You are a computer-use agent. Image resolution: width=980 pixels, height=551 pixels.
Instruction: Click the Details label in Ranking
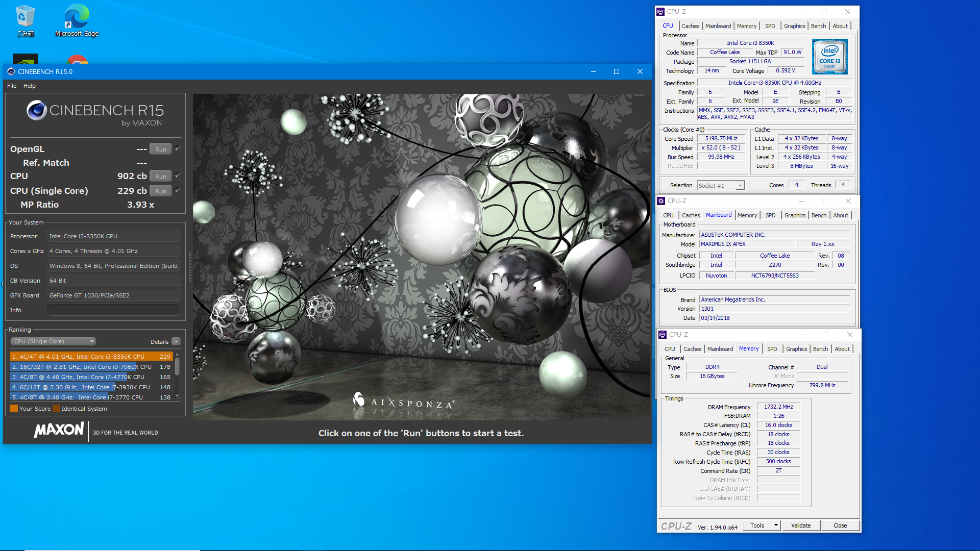tap(159, 342)
